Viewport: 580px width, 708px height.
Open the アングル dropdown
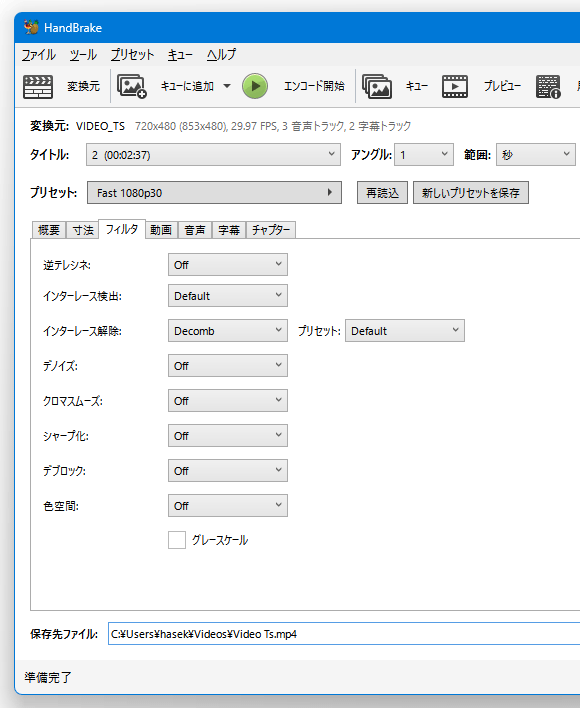tap(423, 155)
